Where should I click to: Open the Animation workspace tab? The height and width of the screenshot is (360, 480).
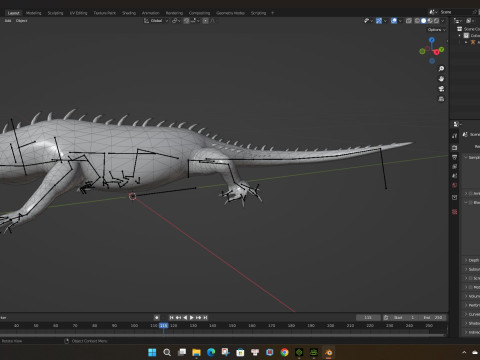click(x=151, y=13)
